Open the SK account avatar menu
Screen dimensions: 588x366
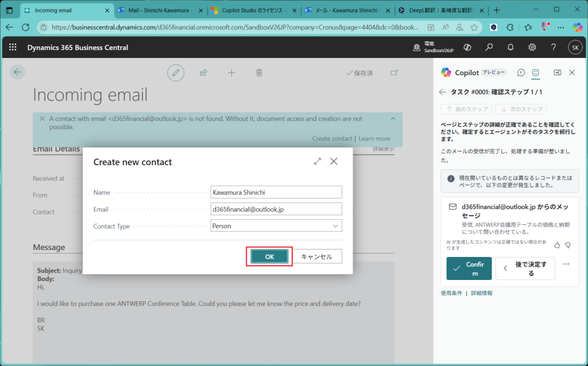click(x=575, y=48)
